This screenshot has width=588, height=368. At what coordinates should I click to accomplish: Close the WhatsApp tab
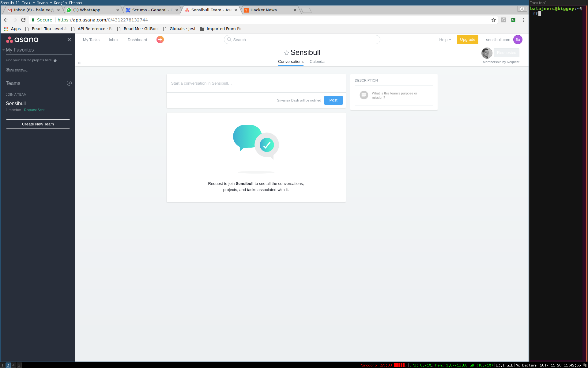118,10
